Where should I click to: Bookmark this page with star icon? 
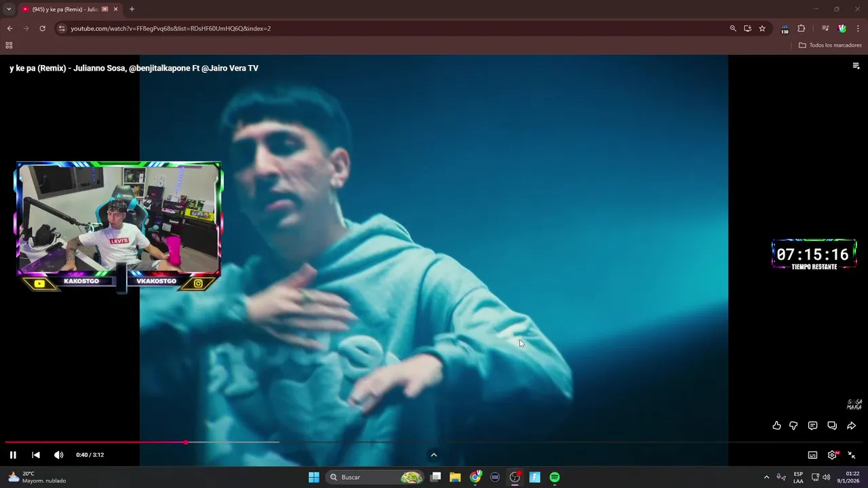pyautogui.click(x=762, y=28)
